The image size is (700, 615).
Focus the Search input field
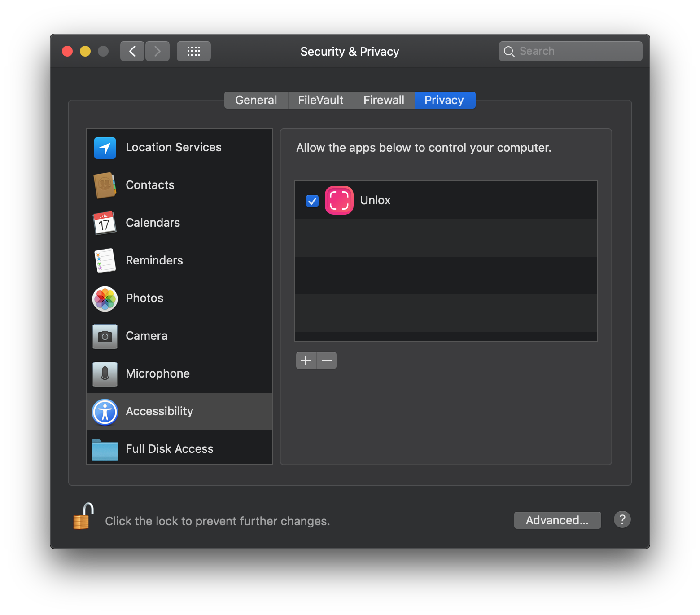[571, 51]
